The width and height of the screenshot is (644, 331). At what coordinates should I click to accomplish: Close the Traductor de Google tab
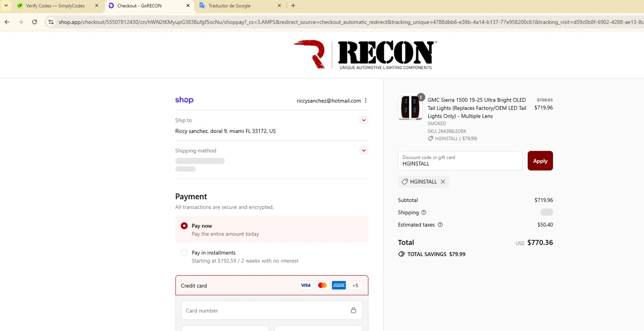click(x=279, y=6)
